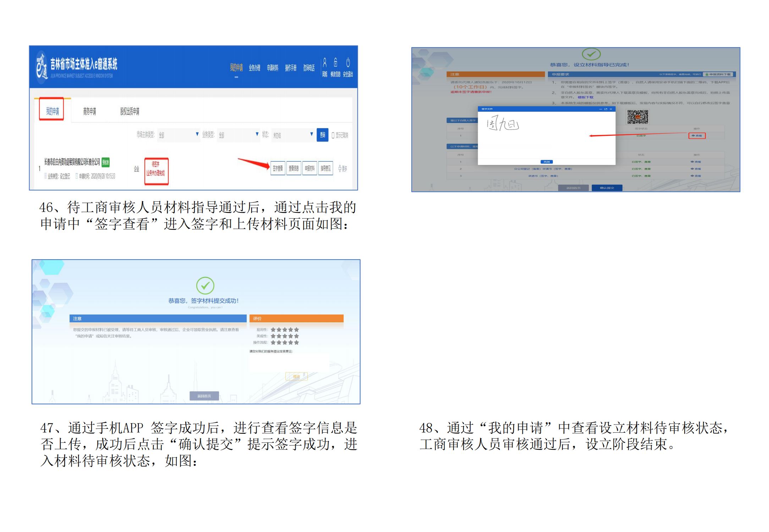The image size is (769, 532).
Task: Click the 已签字 status text
Action: pyautogui.click(x=641, y=136)
